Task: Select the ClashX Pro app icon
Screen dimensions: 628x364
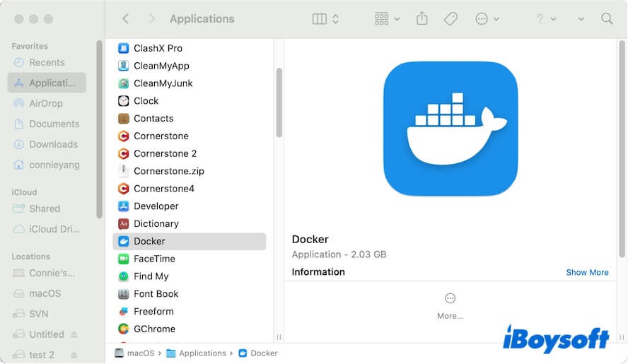Action: coord(123,48)
